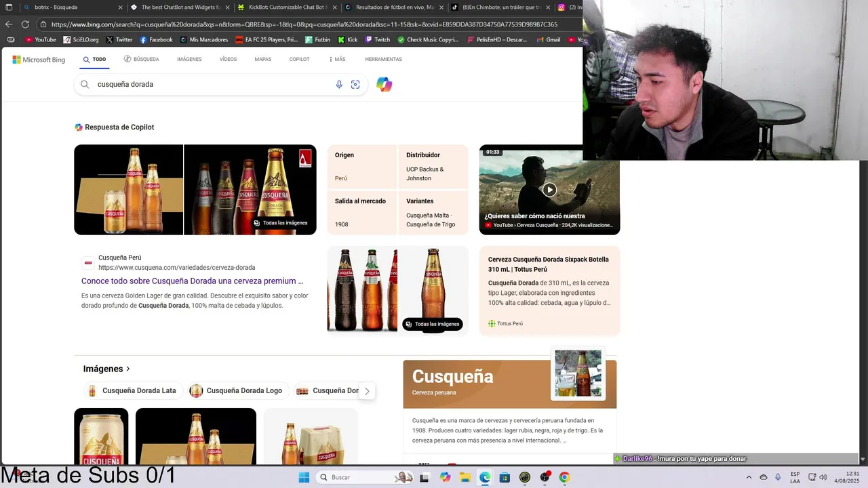Open the Twitter bookmark
Screen dimensions: 868x488
(119, 40)
